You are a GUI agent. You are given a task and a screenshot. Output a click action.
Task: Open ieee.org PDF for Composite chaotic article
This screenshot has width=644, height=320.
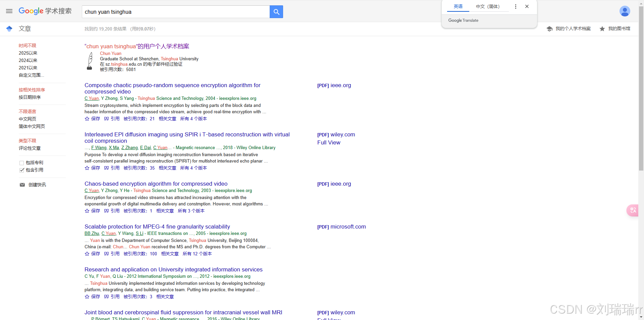pyautogui.click(x=334, y=85)
